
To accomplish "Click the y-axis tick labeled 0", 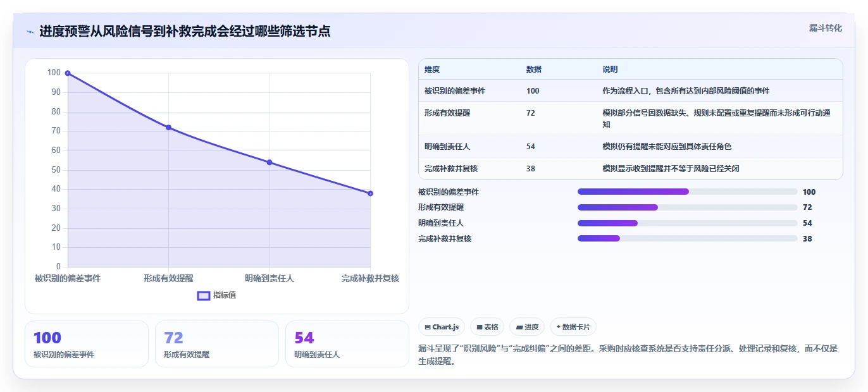I will click(x=59, y=267).
